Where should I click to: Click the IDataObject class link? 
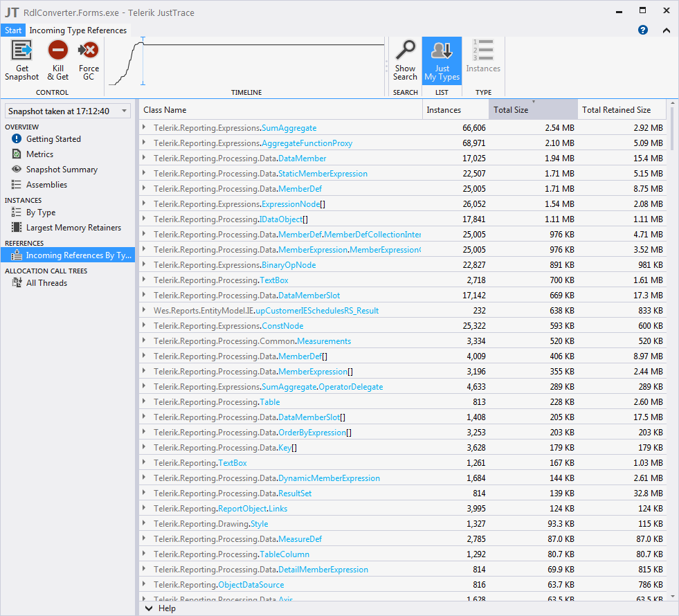[280, 219]
